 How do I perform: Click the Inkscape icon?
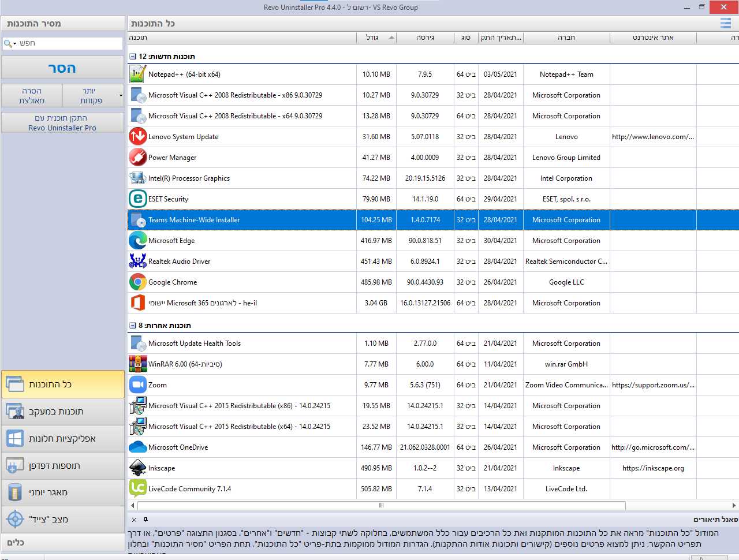tap(137, 468)
